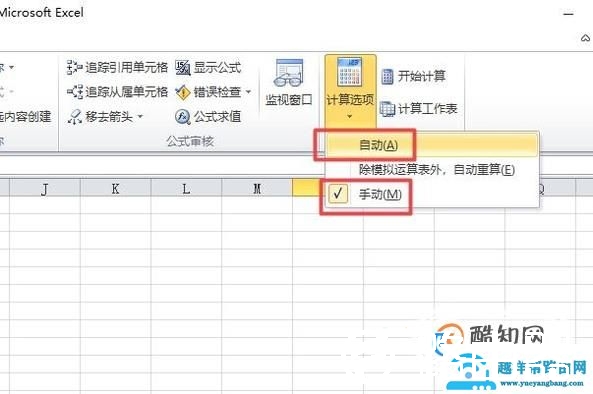Click the 追踪引用单元格 text label

click(x=126, y=67)
